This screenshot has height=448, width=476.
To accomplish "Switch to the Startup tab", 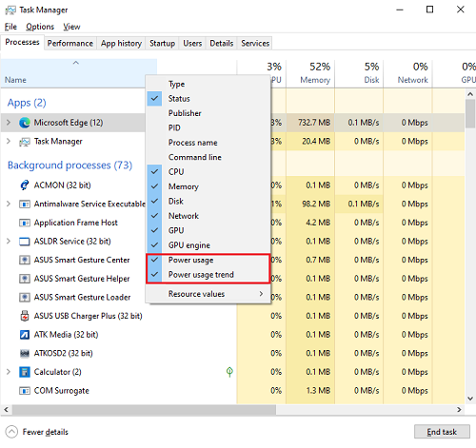I will [x=162, y=43].
